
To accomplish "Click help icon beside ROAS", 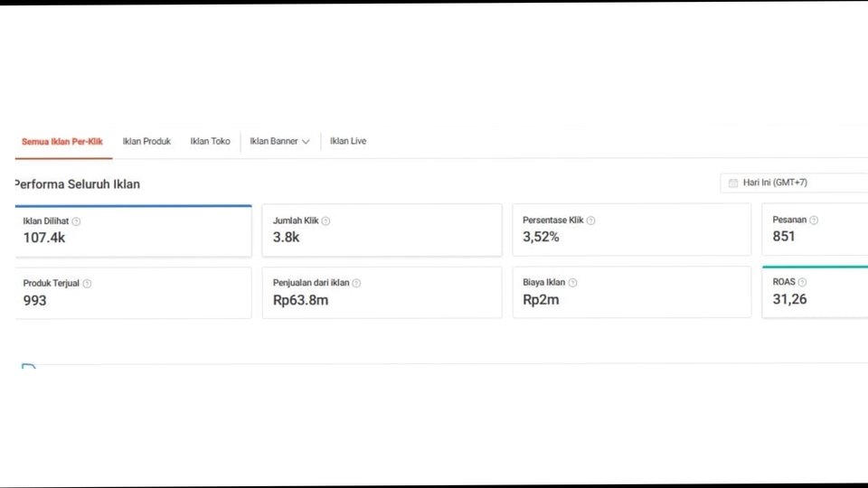I will [802, 282].
